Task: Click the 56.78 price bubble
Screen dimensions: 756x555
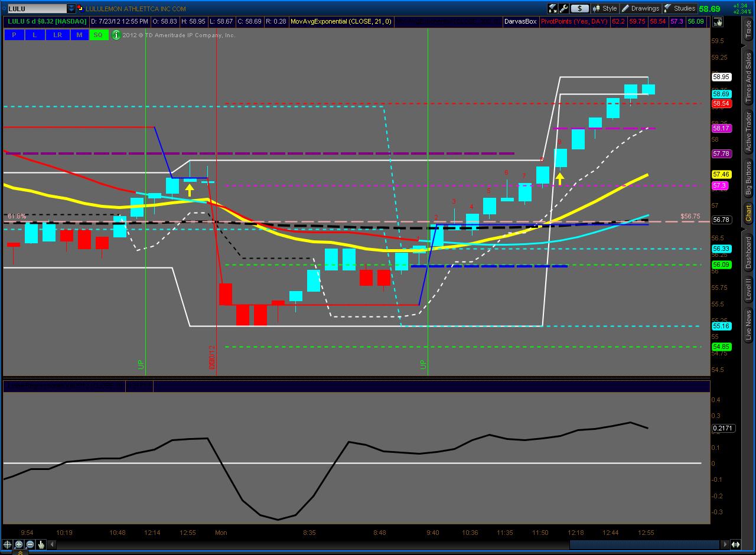Action: click(x=721, y=220)
